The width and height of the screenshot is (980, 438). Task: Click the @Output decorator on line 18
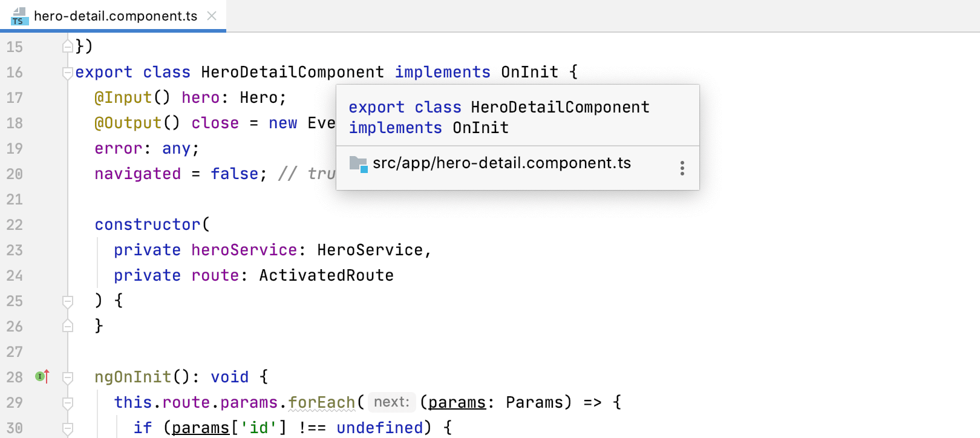tap(128, 123)
